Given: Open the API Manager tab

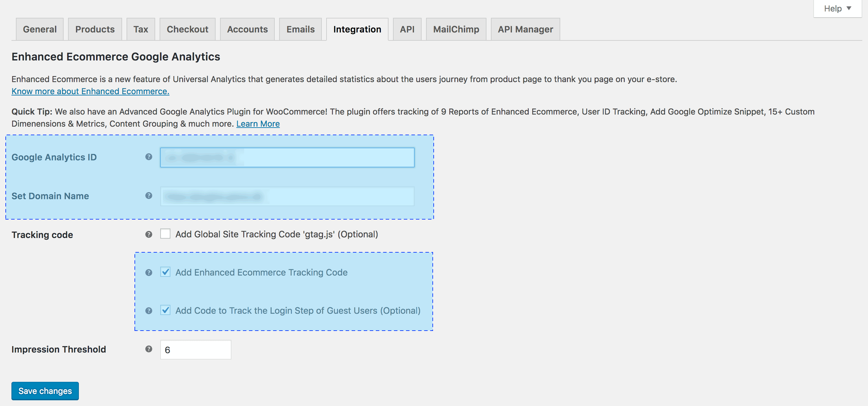Looking at the screenshot, I should 525,29.
